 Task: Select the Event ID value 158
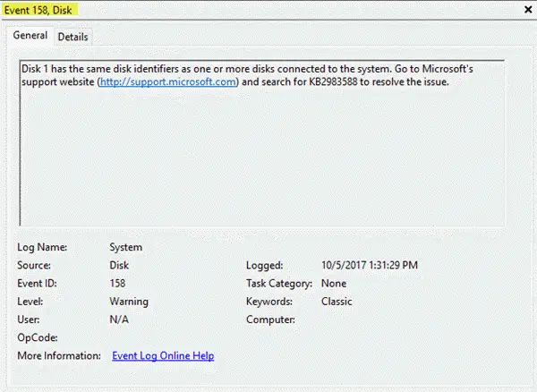pyautogui.click(x=119, y=284)
